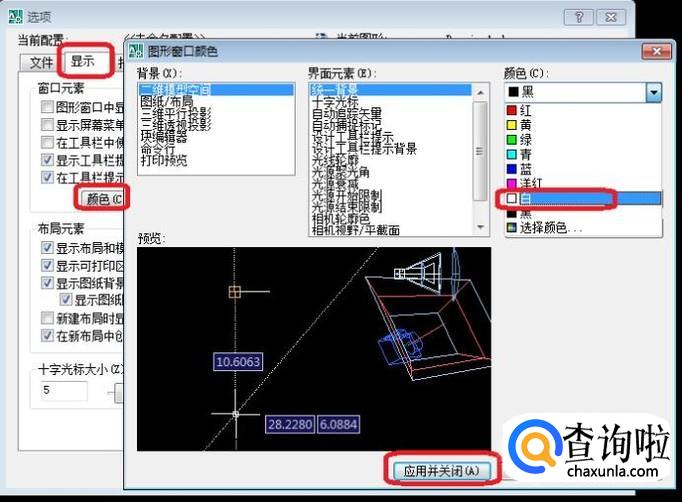This screenshot has width=682, height=502.
Task: Select 自动追踪矢量 interface element
Action: [347, 114]
